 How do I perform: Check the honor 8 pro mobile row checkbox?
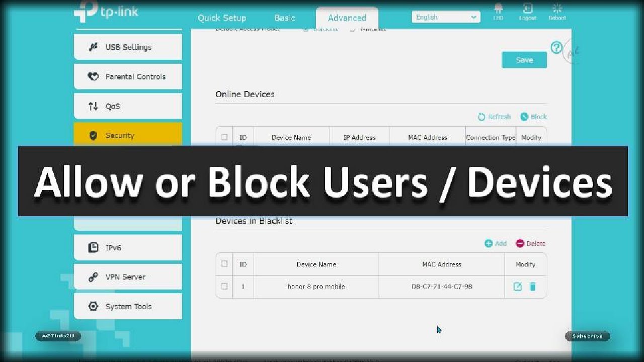pyautogui.click(x=224, y=287)
